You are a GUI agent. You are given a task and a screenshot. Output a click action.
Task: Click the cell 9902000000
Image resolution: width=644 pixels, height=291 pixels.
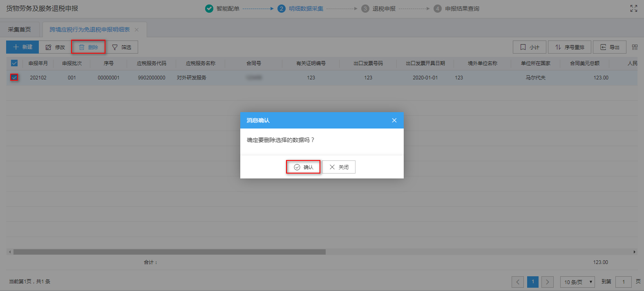[x=152, y=77]
